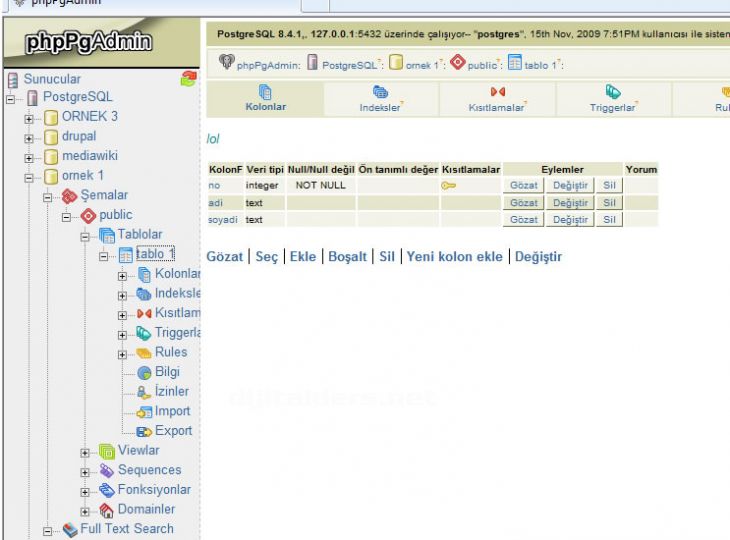Expand the Fonksiyonlar node
Image resolution: width=730 pixels, height=540 pixels.
(85, 492)
